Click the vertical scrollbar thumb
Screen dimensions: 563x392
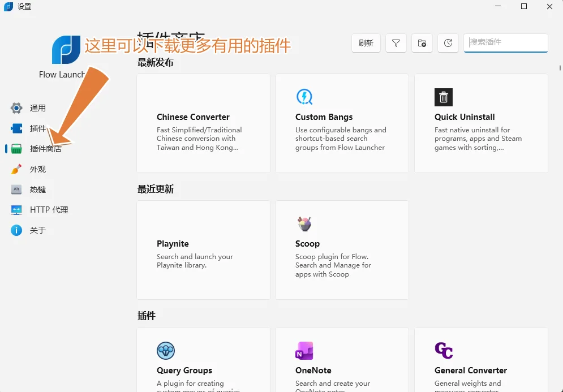(x=560, y=68)
